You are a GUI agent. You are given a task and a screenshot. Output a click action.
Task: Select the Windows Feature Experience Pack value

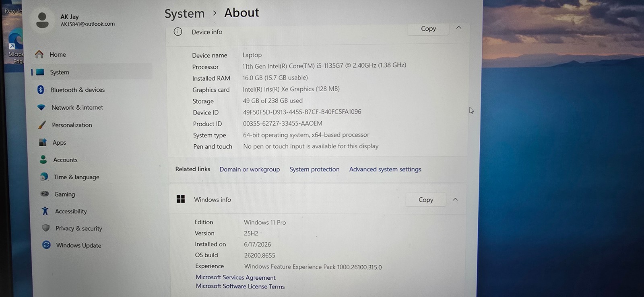click(313, 266)
